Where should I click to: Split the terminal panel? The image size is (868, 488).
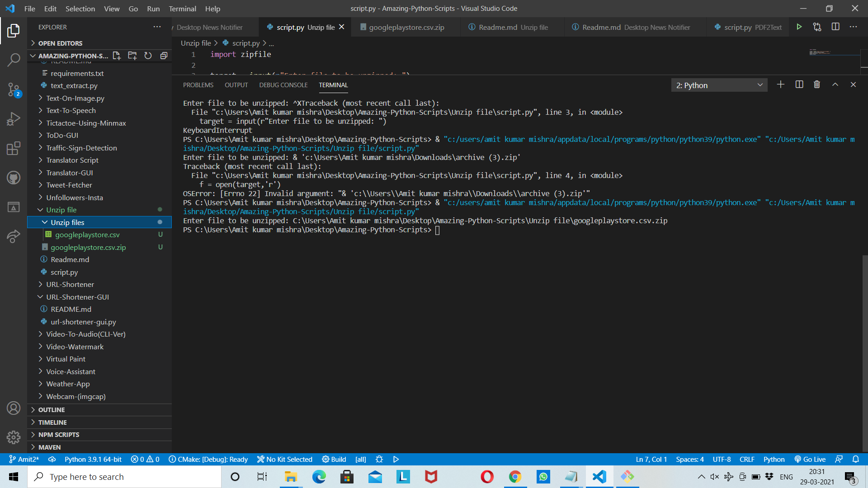coord(799,85)
